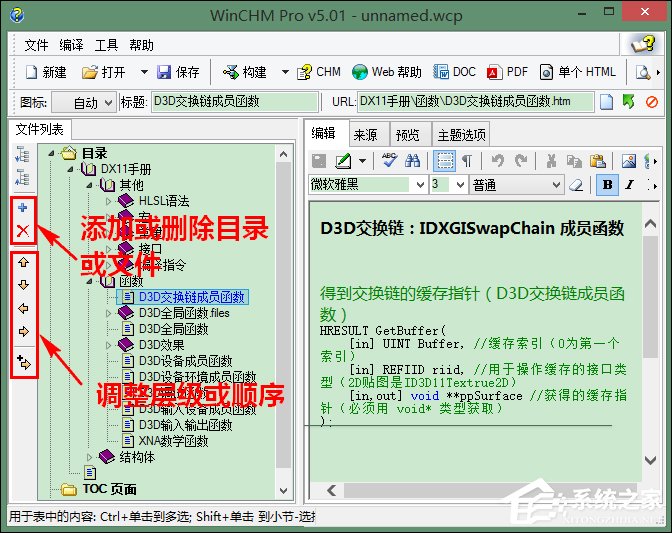Click the URL input field

tap(476, 102)
